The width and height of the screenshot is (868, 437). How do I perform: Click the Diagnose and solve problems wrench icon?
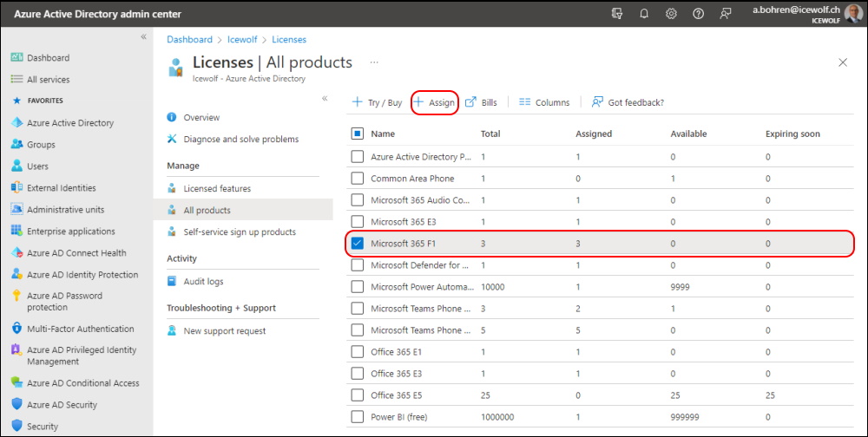pyautogui.click(x=172, y=139)
